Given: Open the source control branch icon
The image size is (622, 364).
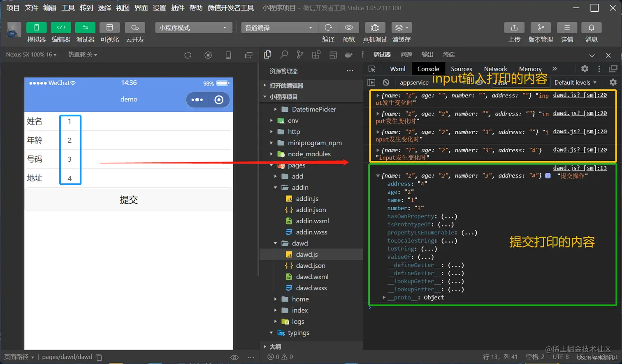Looking at the screenshot, I should pyautogui.click(x=300, y=55).
